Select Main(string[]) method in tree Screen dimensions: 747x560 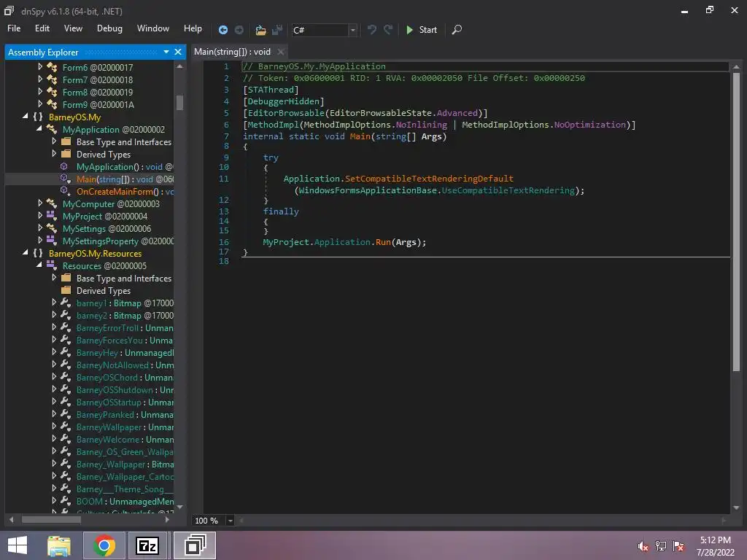125,179
